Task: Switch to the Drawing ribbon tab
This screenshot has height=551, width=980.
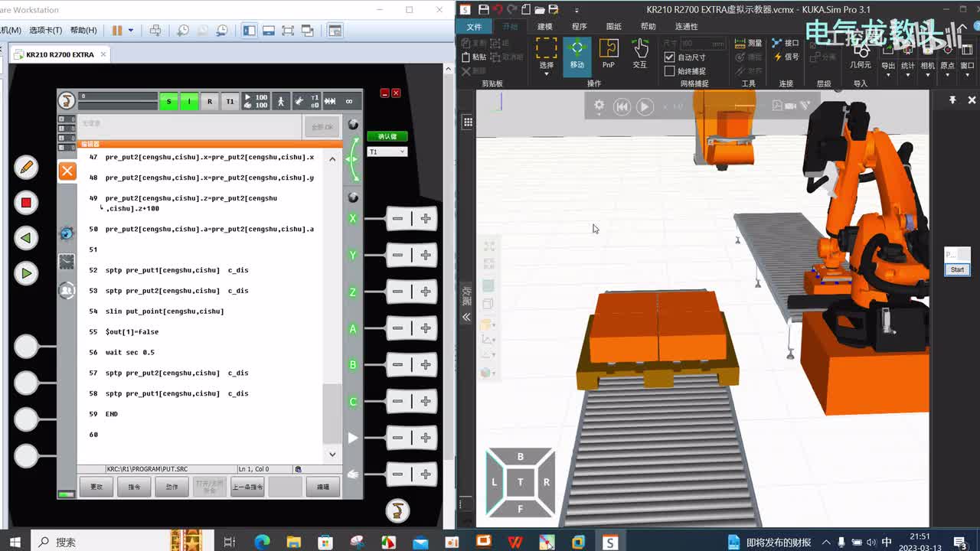Action: point(613,26)
